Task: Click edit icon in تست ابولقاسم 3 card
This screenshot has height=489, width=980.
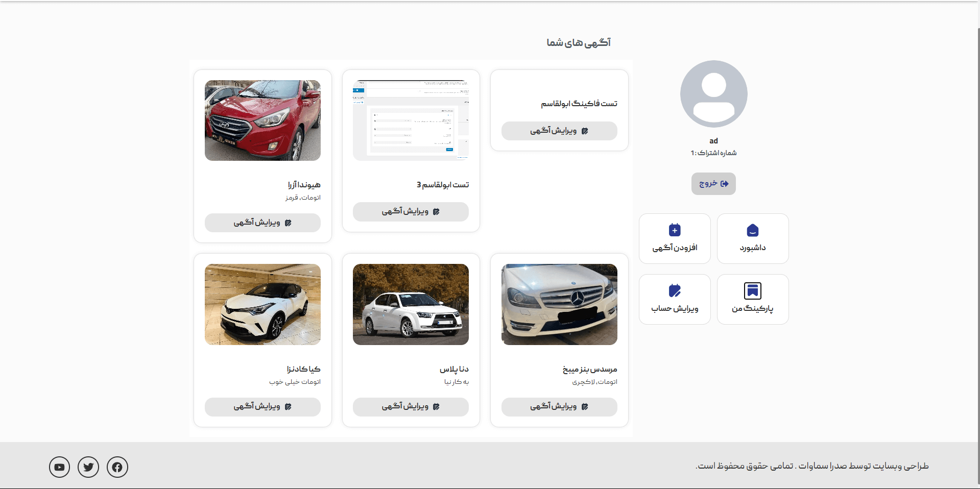Action: point(436,212)
